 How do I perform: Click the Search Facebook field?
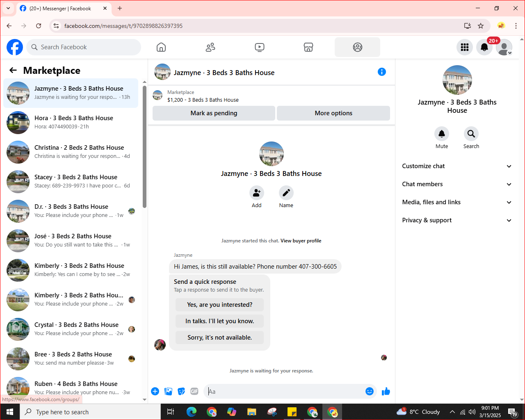click(x=84, y=47)
